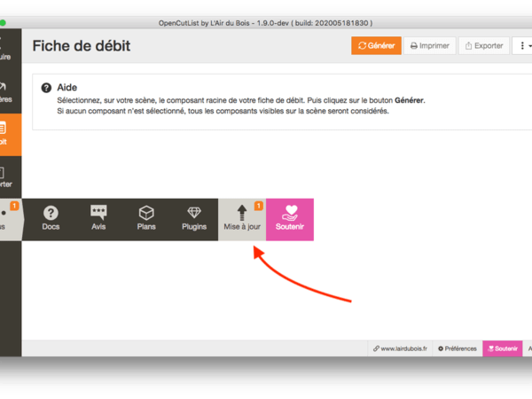This screenshot has width=532, height=399.
Task: Open the Importer sidebar tab
Action: point(9,177)
